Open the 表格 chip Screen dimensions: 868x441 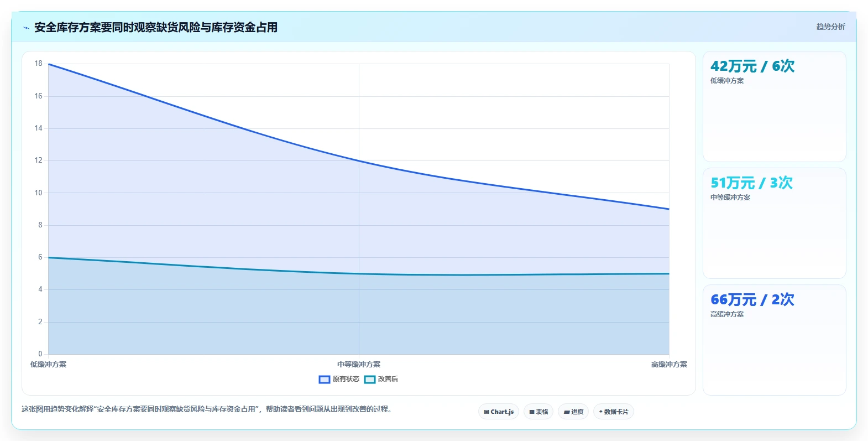pyautogui.click(x=538, y=412)
